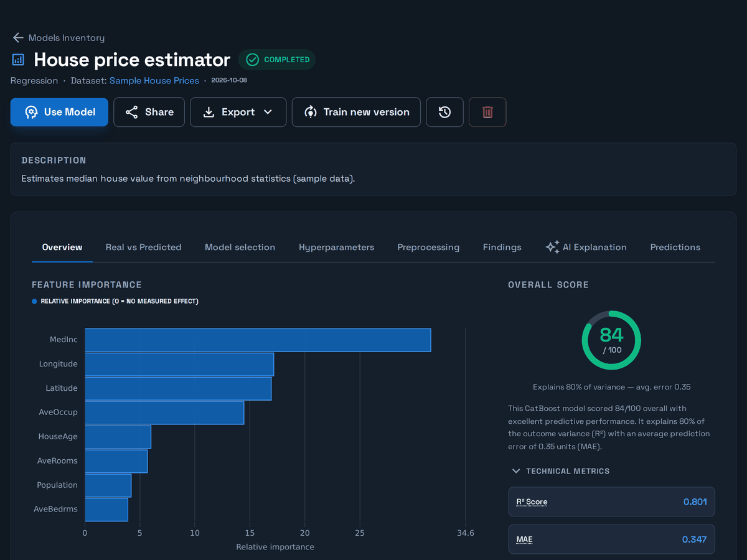Click the AveOccup importance bar
The image size is (747, 560).
click(164, 413)
